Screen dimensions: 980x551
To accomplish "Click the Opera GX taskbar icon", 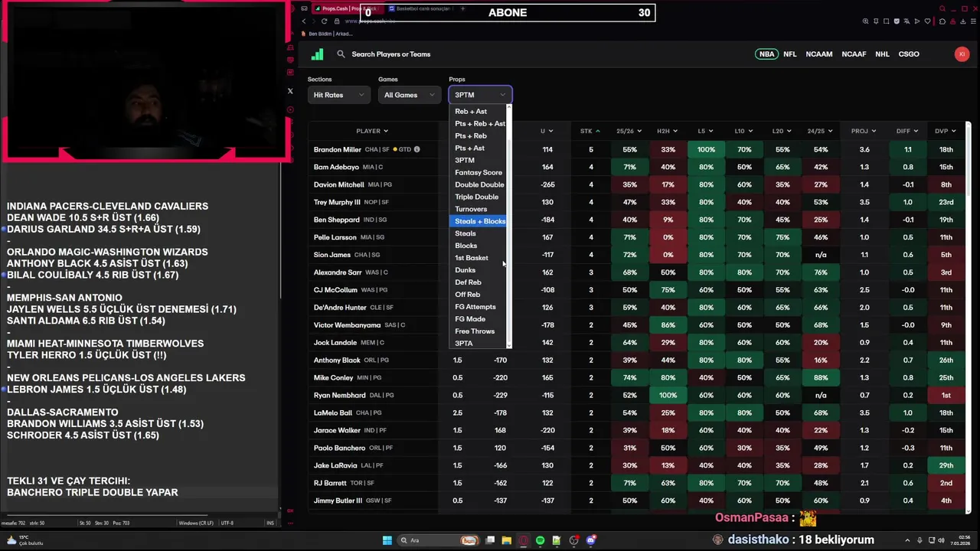I will tap(524, 540).
